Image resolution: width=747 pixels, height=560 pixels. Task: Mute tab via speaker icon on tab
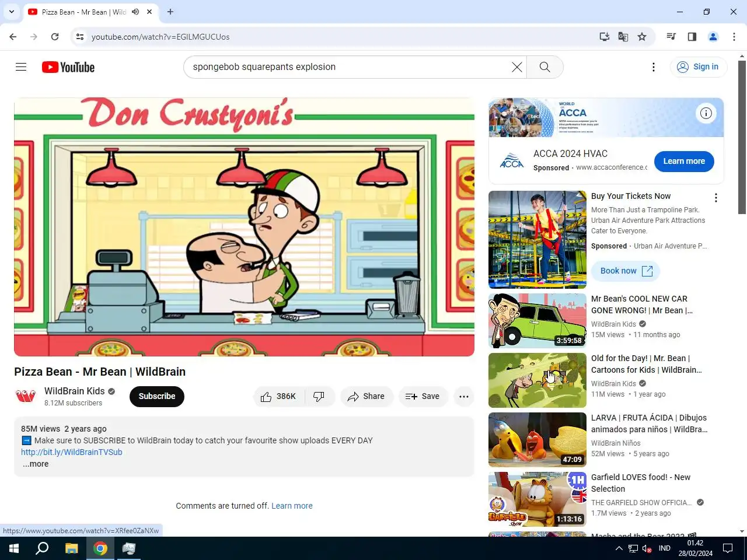[x=135, y=12]
